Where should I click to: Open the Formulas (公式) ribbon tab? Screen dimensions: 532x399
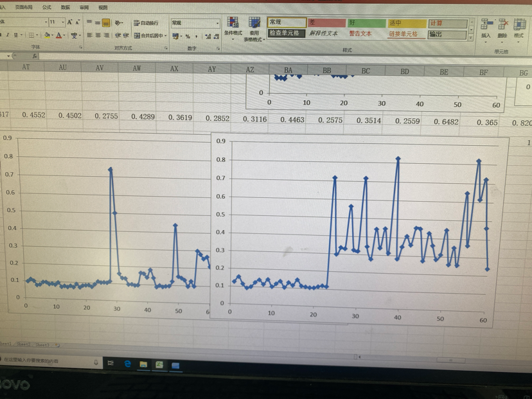point(46,7)
